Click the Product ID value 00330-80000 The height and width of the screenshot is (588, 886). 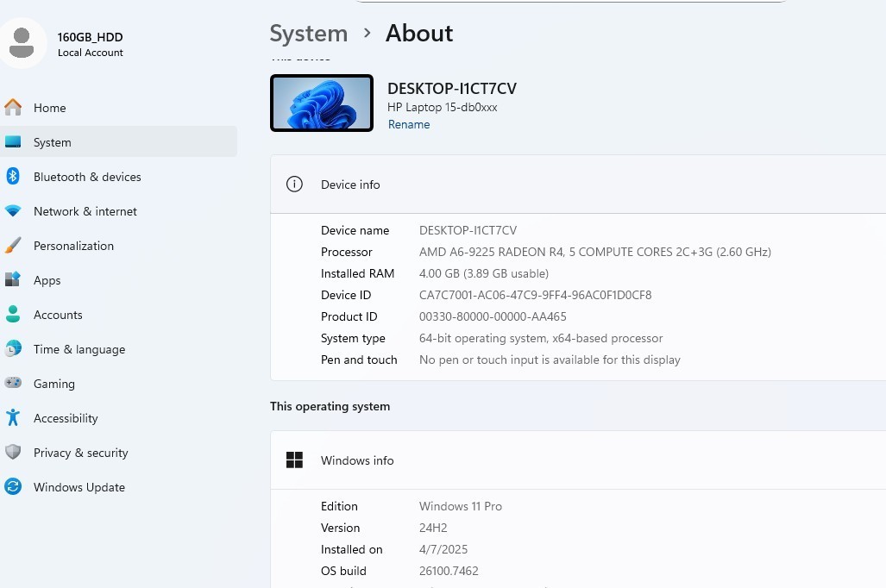coord(493,316)
